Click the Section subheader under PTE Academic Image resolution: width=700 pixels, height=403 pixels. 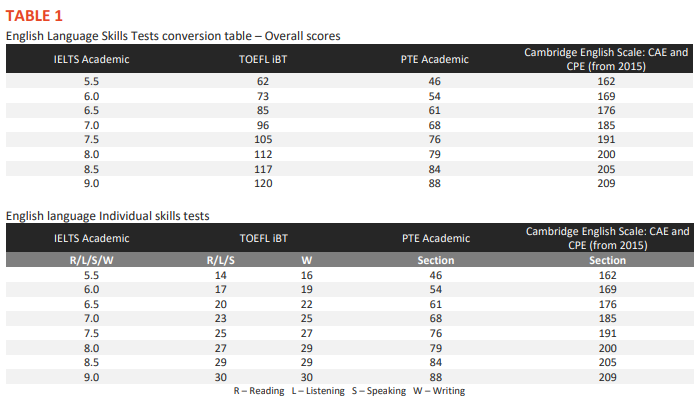coord(436,261)
